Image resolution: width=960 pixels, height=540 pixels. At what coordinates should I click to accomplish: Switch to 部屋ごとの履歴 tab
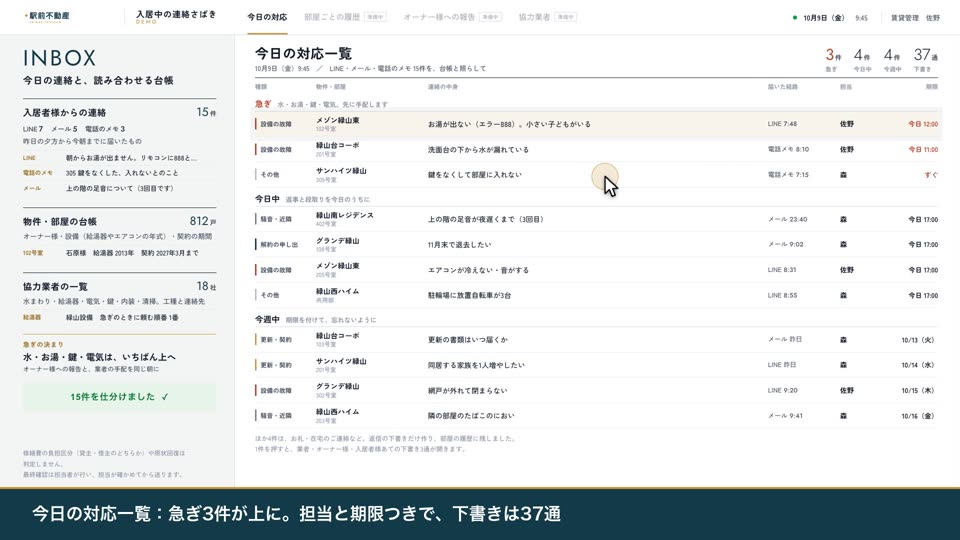pos(345,17)
